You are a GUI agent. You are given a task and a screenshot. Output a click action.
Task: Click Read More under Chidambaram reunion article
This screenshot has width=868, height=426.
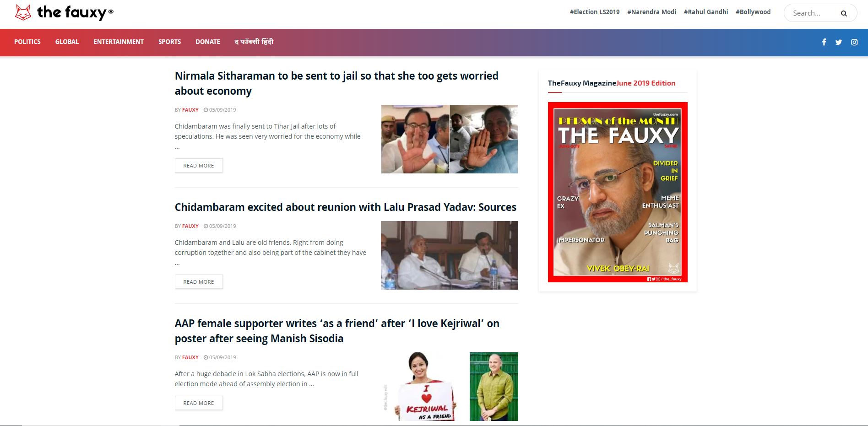coord(199,282)
